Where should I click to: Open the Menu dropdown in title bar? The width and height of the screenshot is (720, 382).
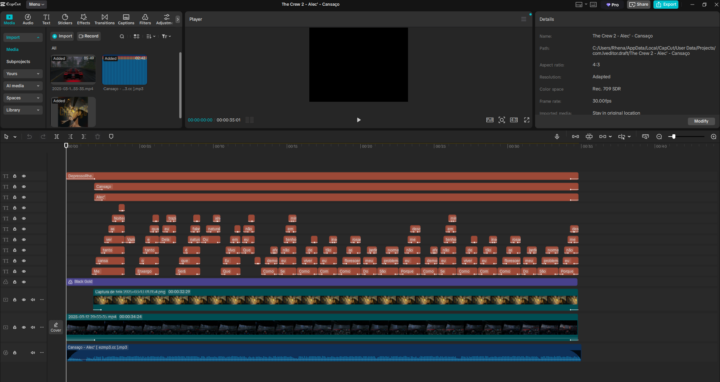(x=36, y=4)
